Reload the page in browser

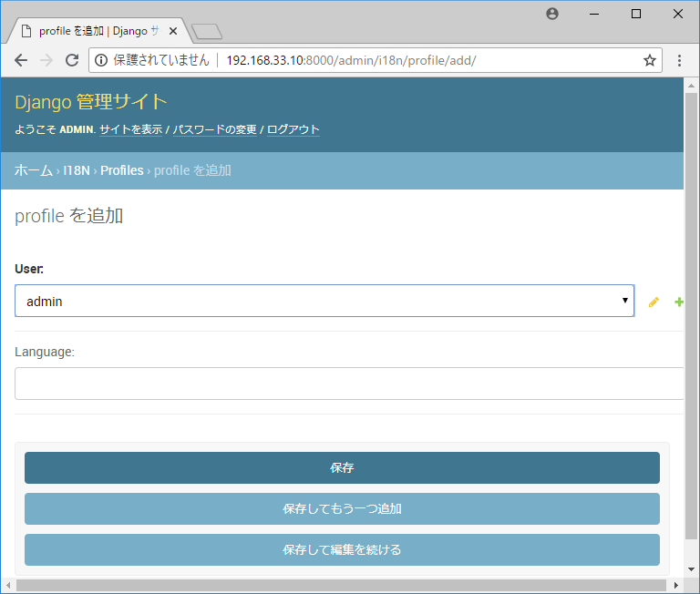pos(72,60)
